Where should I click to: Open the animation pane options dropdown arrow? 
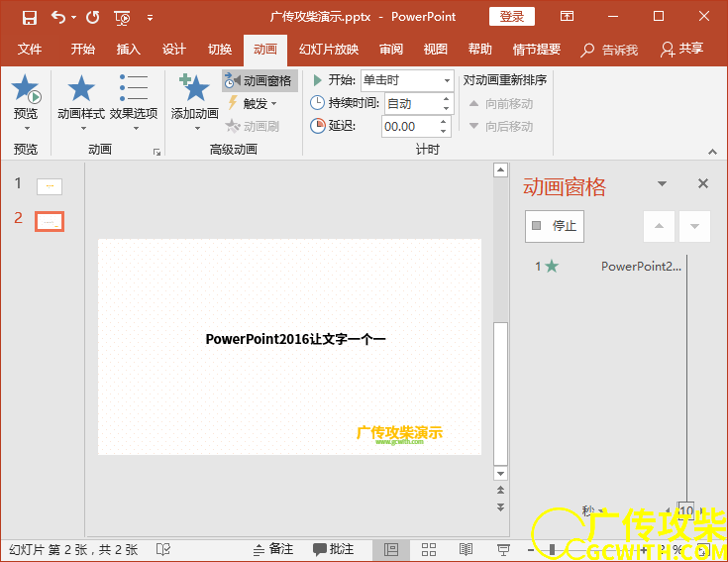(x=662, y=184)
